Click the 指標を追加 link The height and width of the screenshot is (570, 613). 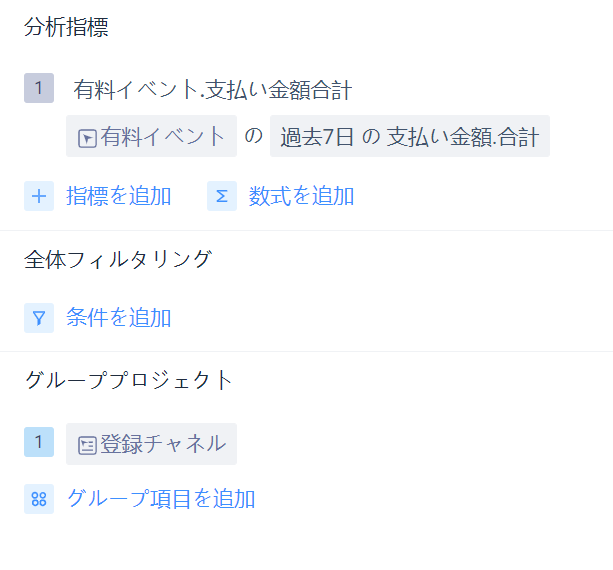tap(119, 196)
